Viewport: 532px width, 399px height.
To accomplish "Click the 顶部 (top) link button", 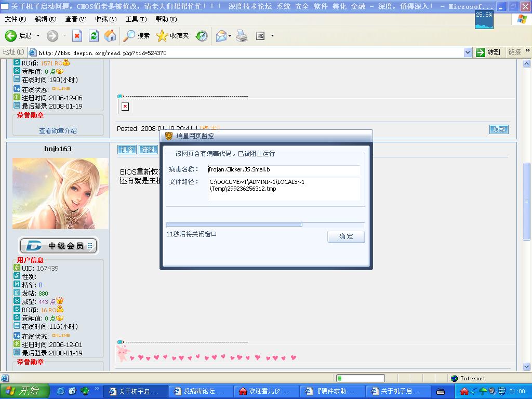I will pyautogui.click(x=499, y=129).
